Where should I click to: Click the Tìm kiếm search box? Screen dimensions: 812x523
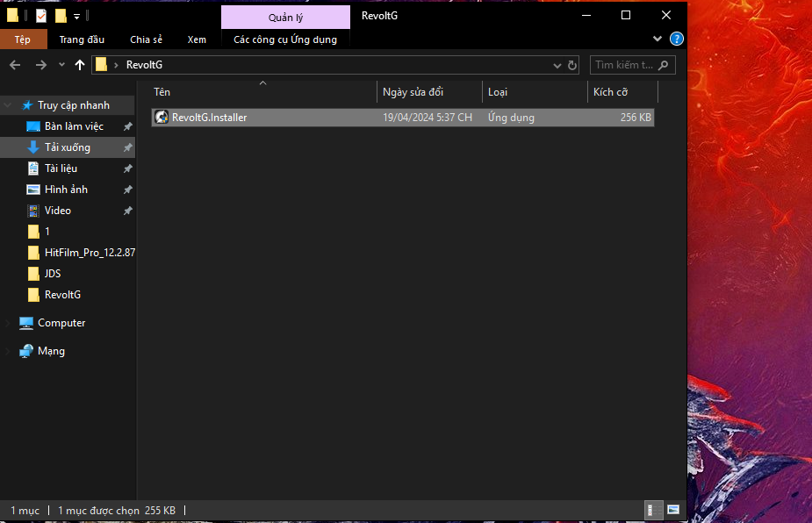[x=624, y=65]
